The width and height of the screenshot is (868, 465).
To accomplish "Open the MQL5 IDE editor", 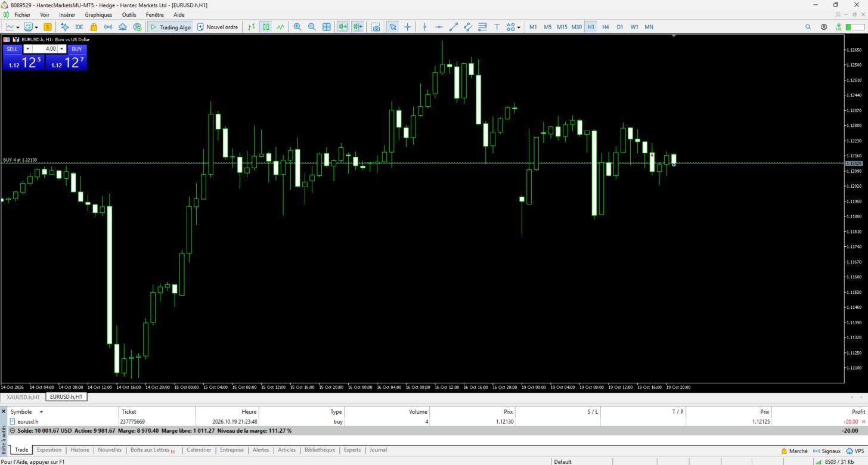I will click(x=79, y=27).
